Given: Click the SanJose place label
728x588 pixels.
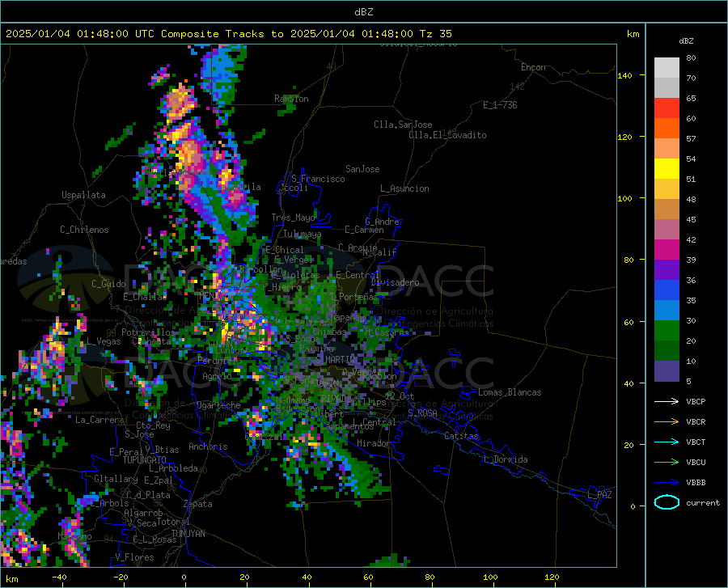Looking at the screenshot, I should pyautogui.click(x=362, y=169).
